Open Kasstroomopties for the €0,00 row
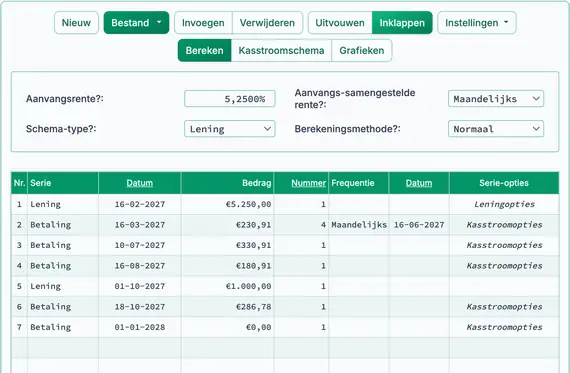This screenshot has height=373, width=570. pyautogui.click(x=504, y=327)
